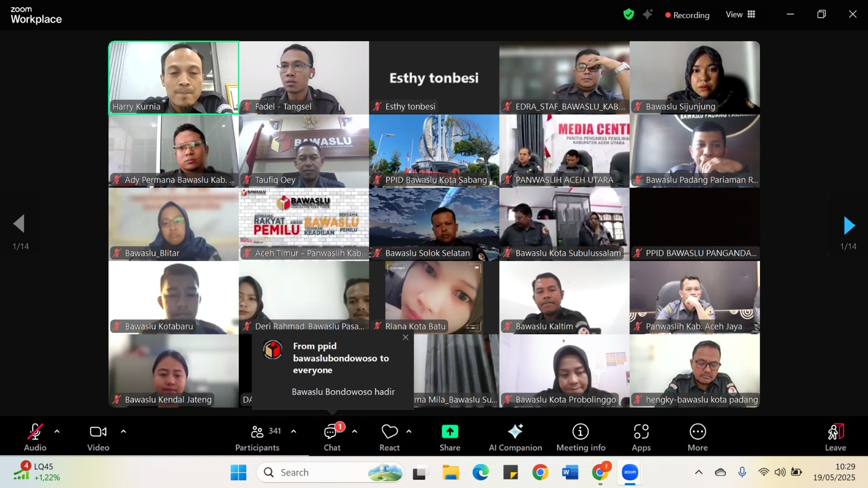Open the Apps panel

coord(641,437)
